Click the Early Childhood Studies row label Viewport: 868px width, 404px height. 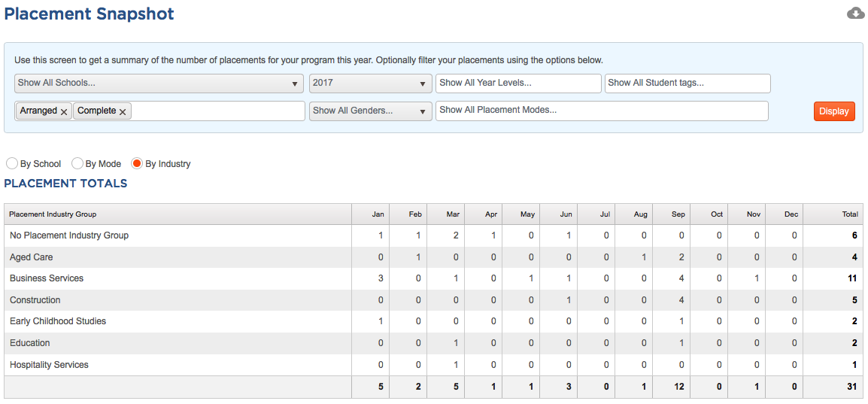pyautogui.click(x=58, y=321)
